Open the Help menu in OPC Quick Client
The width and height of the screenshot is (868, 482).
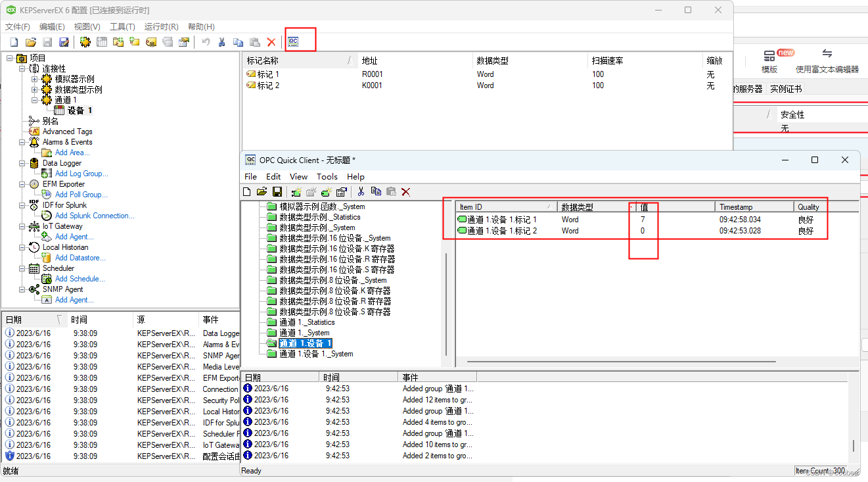355,177
